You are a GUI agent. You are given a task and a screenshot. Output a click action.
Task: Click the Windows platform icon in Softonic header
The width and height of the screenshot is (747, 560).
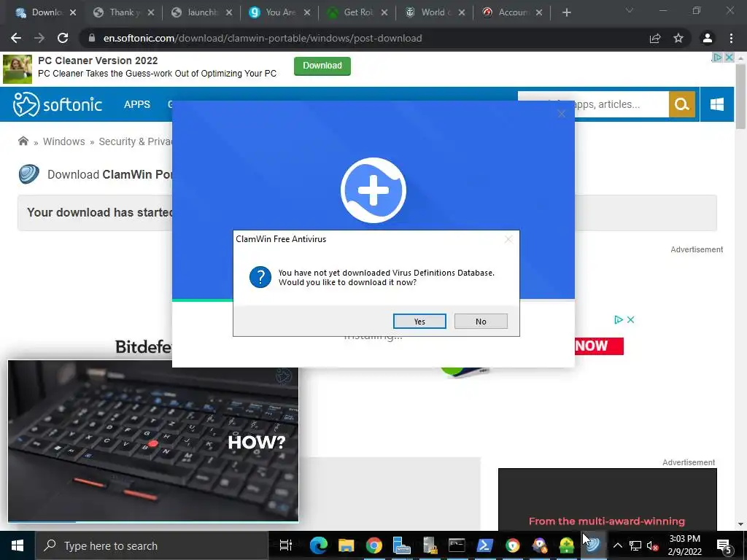coord(716,104)
